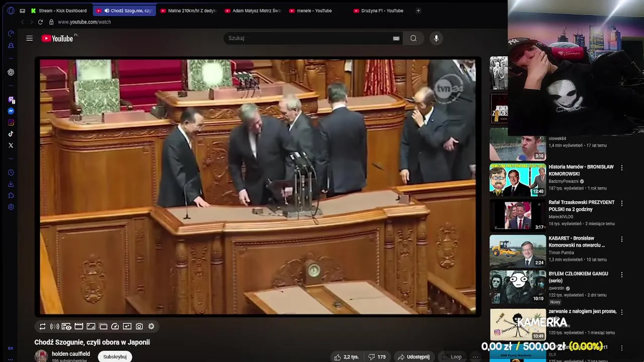Open GX Cleaner icon in sidebar
This screenshot has height=362, width=644.
pyautogui.click(x=11, y=45)
